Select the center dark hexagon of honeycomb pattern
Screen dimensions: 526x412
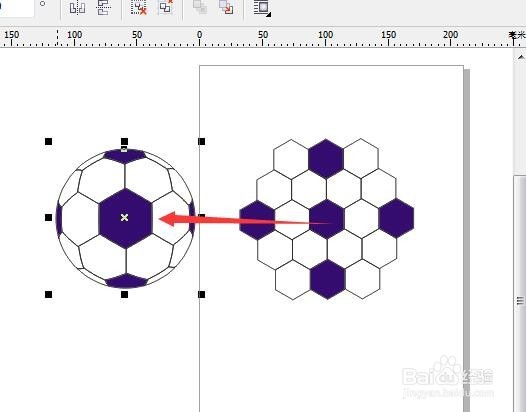tap(327, 219)
